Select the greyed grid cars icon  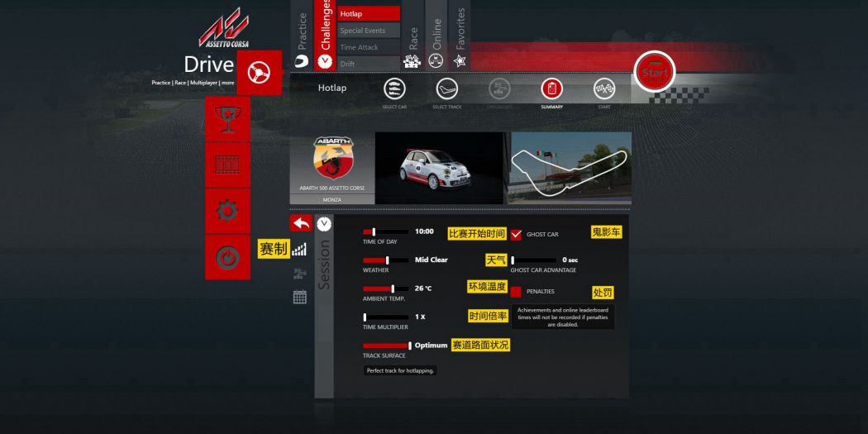click(299, 274)
